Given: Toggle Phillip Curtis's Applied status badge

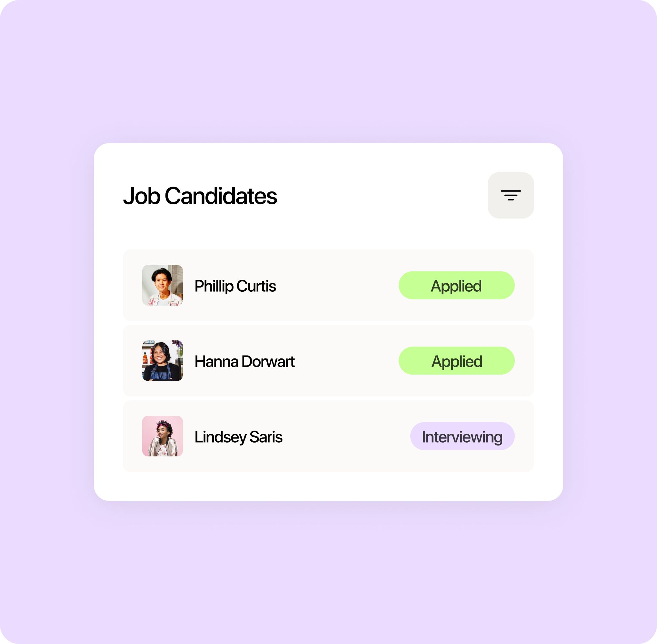Looking at the screenshot, I should pyautogui.click(x=456, y=286).
